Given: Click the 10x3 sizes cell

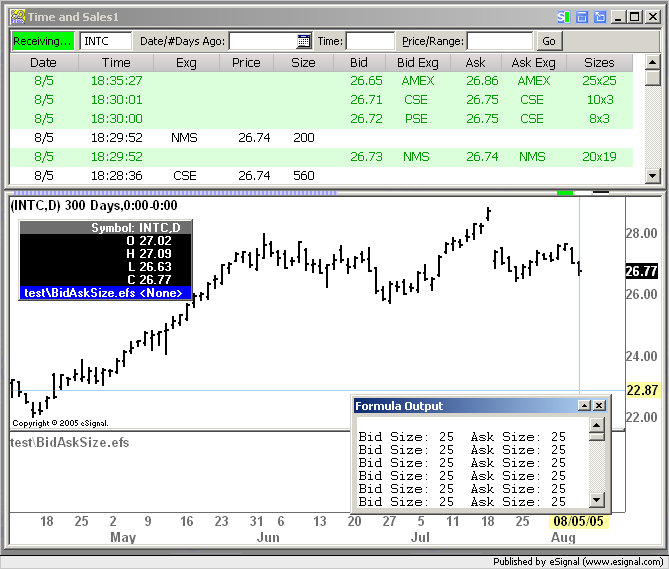Looking at the screenshot, I should pos(600,100).
